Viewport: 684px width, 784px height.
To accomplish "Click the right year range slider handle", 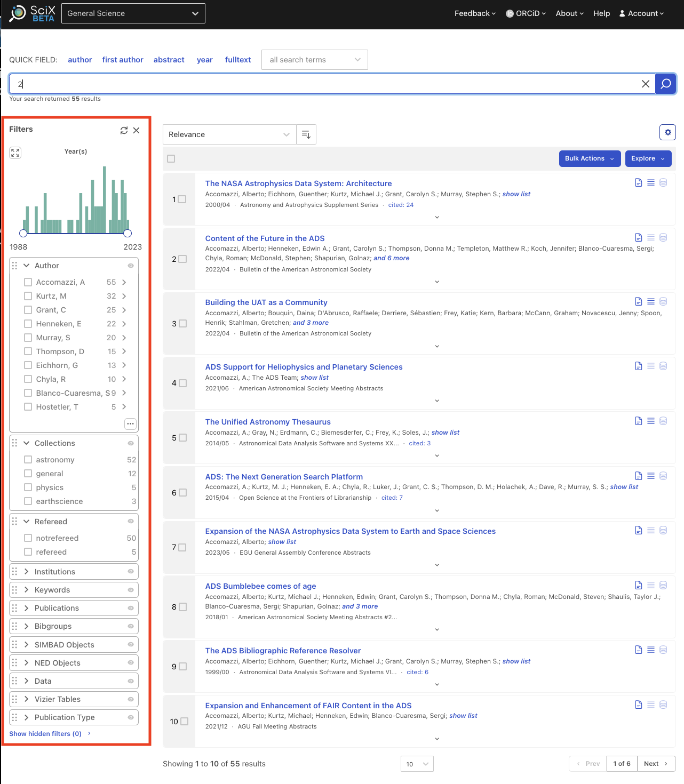I will click(128, 233).
